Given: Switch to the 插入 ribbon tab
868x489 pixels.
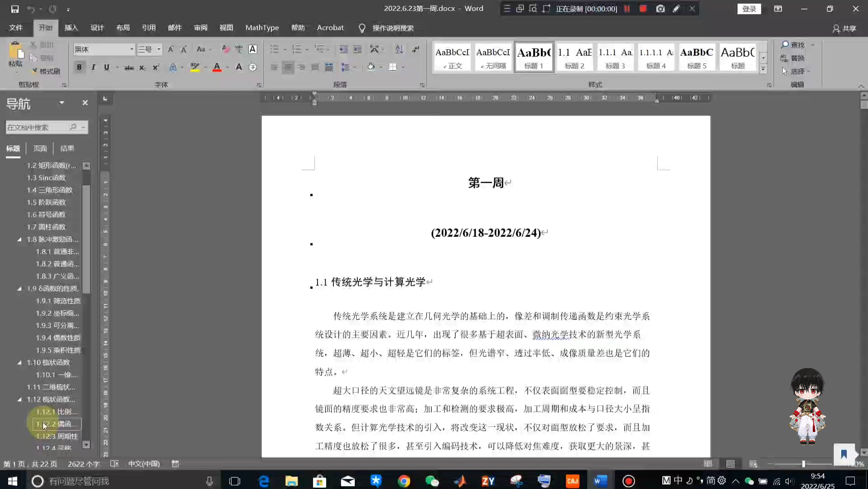Looking at the screenshot, I should click(x=70, y=28).
